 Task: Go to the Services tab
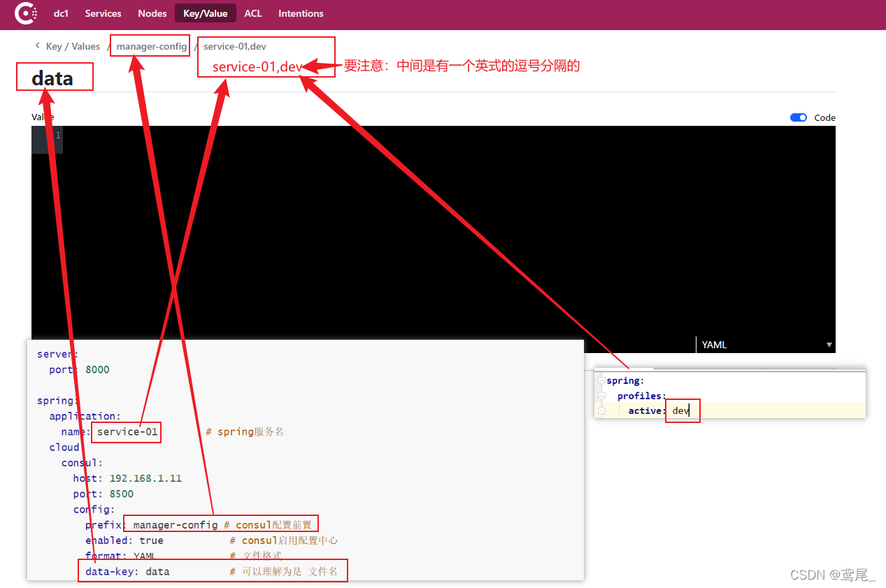click(103, 13)
